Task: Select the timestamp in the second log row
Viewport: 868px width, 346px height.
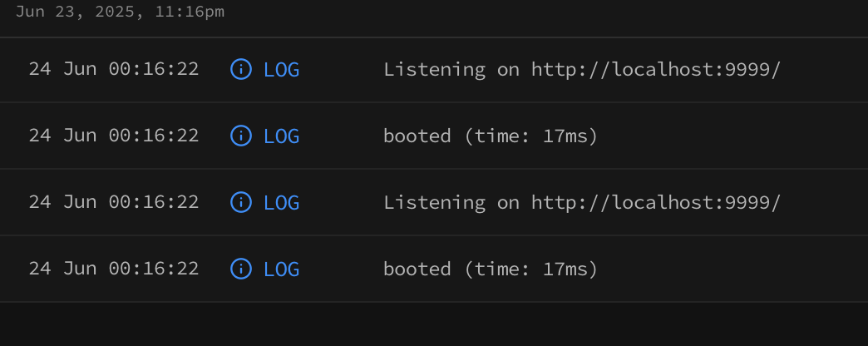Action: point(113,136)
